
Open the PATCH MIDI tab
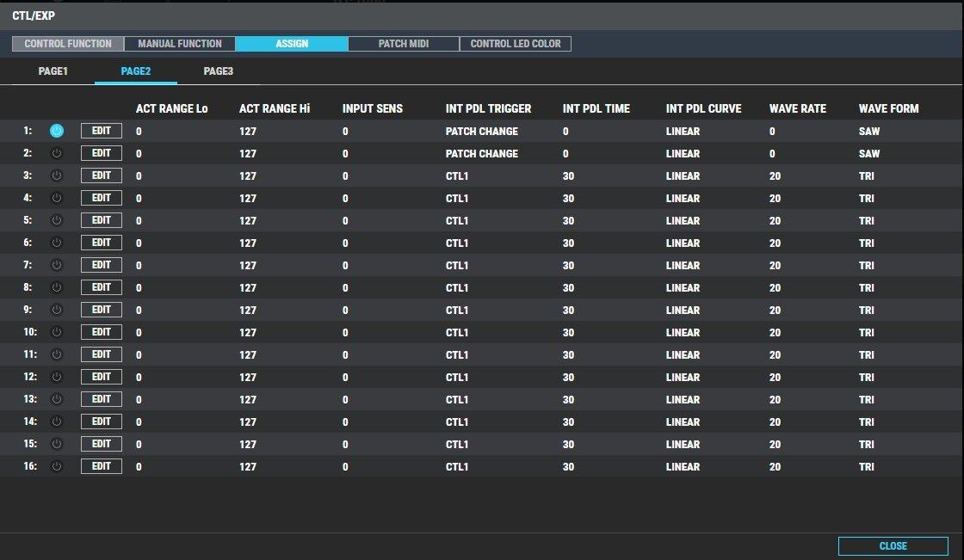click(x=404, y=44)
